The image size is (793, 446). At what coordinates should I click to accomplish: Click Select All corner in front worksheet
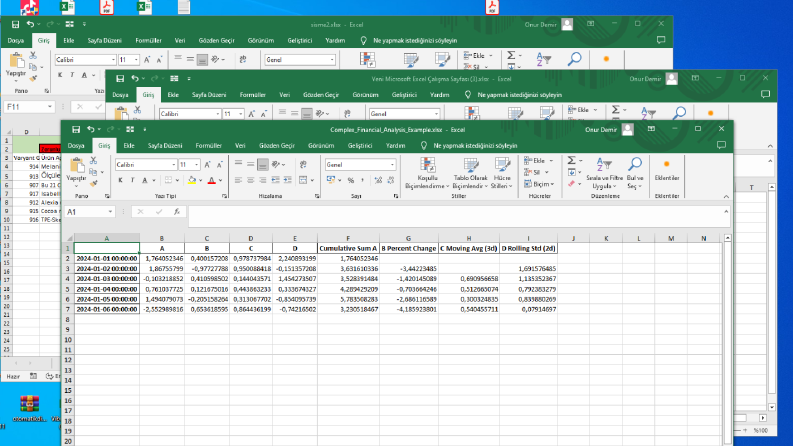(68, 238)
